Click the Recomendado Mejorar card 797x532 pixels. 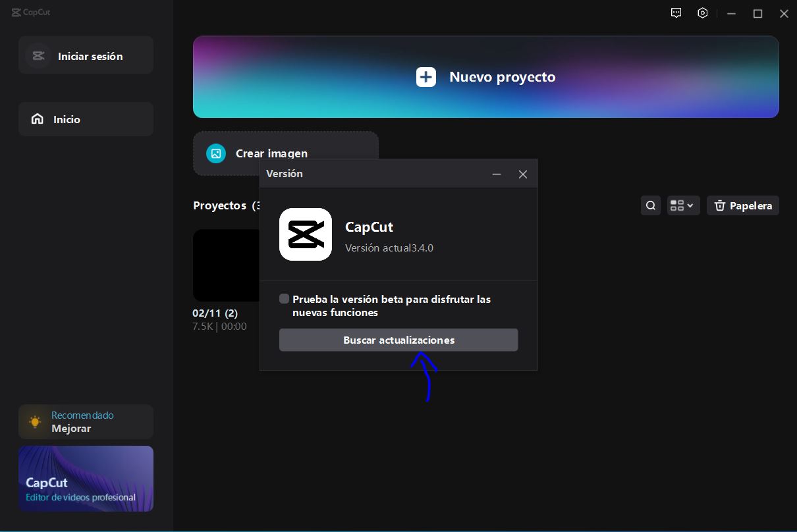(x=86, y=421)
